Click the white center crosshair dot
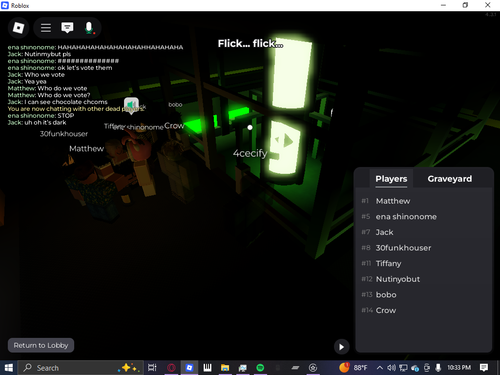 (250, 128)
